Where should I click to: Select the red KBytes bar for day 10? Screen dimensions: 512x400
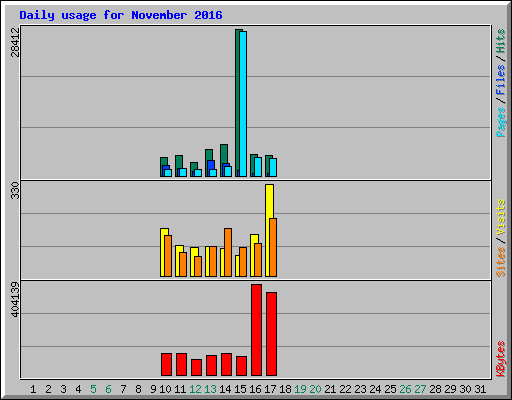[166, 364]
